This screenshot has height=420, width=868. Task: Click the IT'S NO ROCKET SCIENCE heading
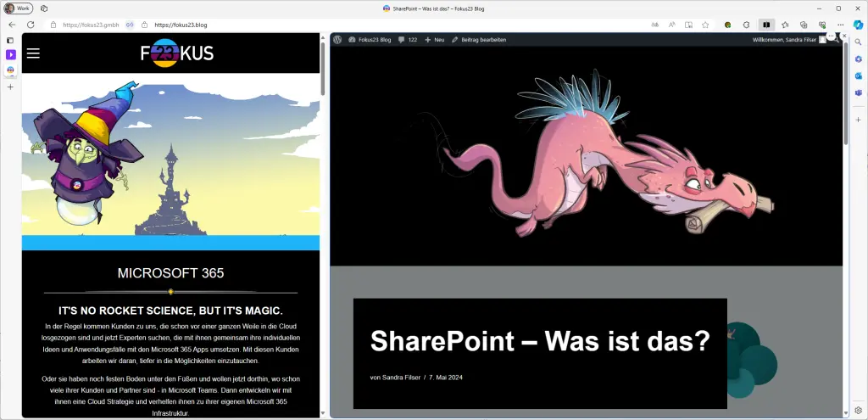(x=170, y=311)
